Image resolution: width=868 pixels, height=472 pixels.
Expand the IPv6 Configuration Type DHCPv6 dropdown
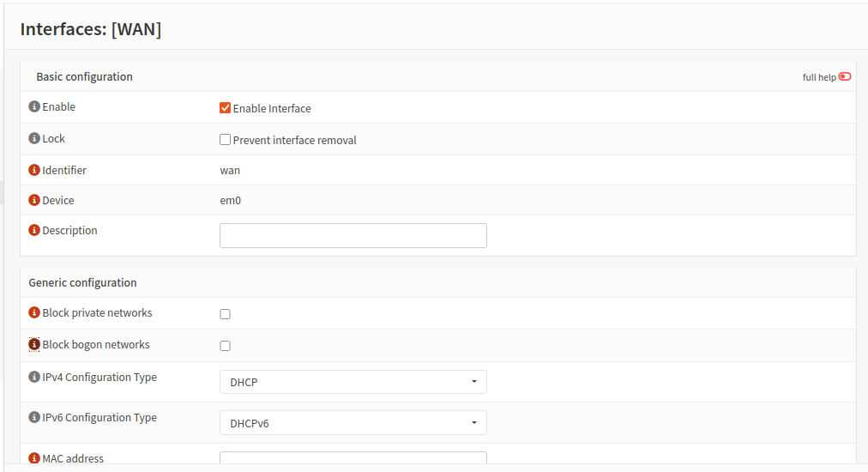click(x=353, y=422)
